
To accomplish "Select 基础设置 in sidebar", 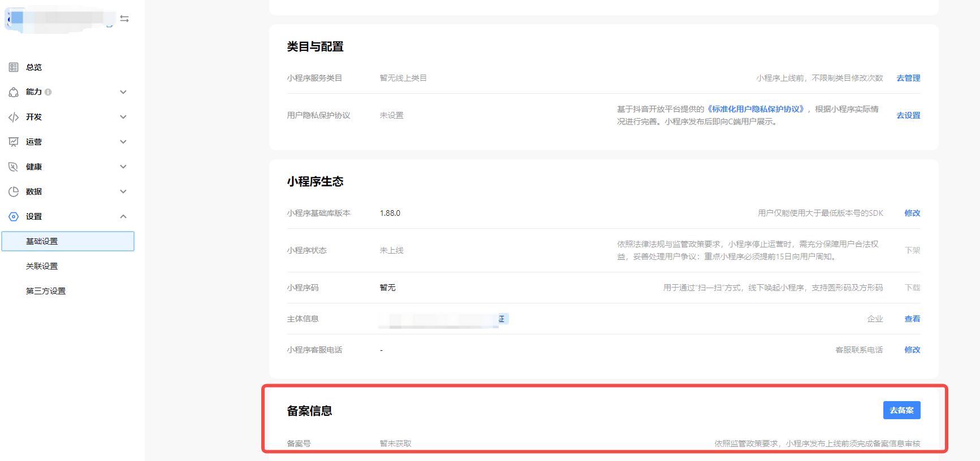I will (42, 241).
